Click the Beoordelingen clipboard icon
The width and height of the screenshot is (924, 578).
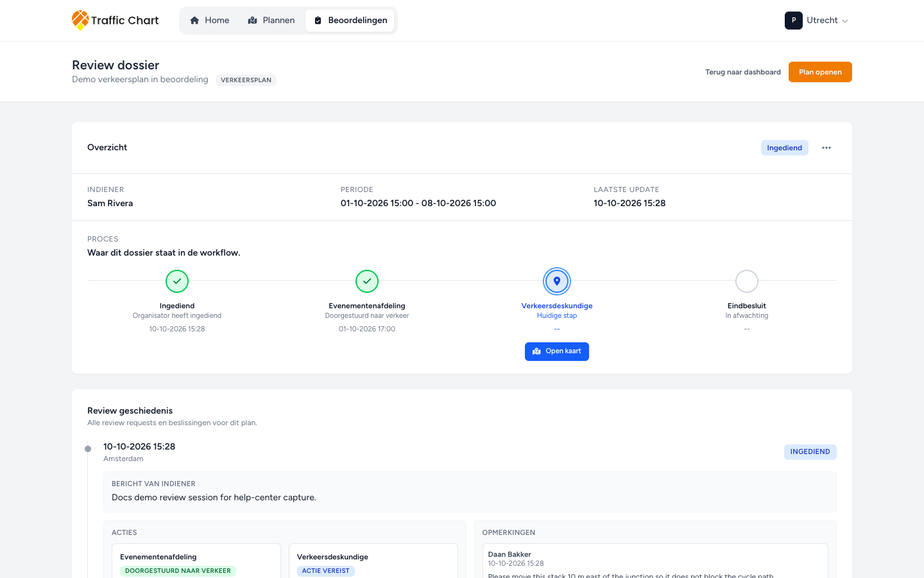[x=318, y=21]
